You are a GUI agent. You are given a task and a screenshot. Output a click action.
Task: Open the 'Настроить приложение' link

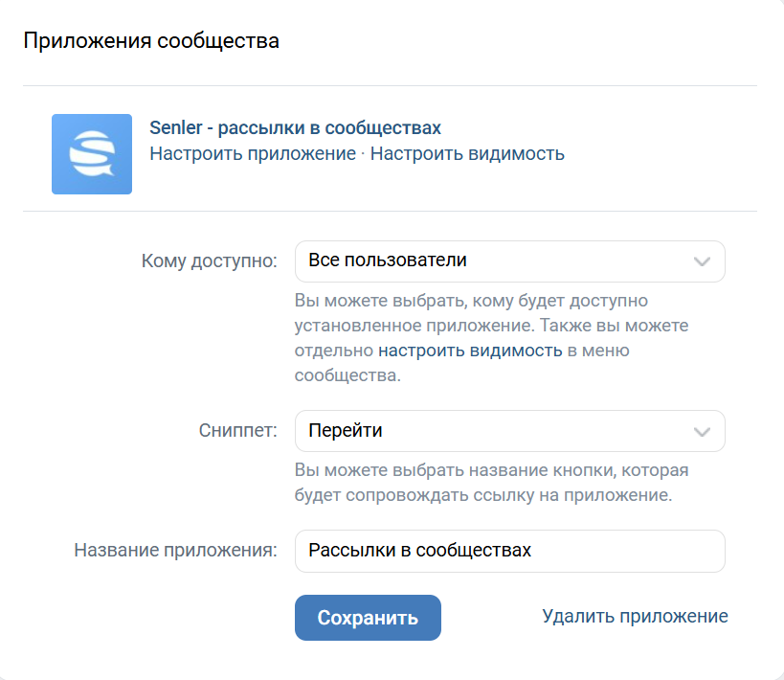(x=253, y=153)
